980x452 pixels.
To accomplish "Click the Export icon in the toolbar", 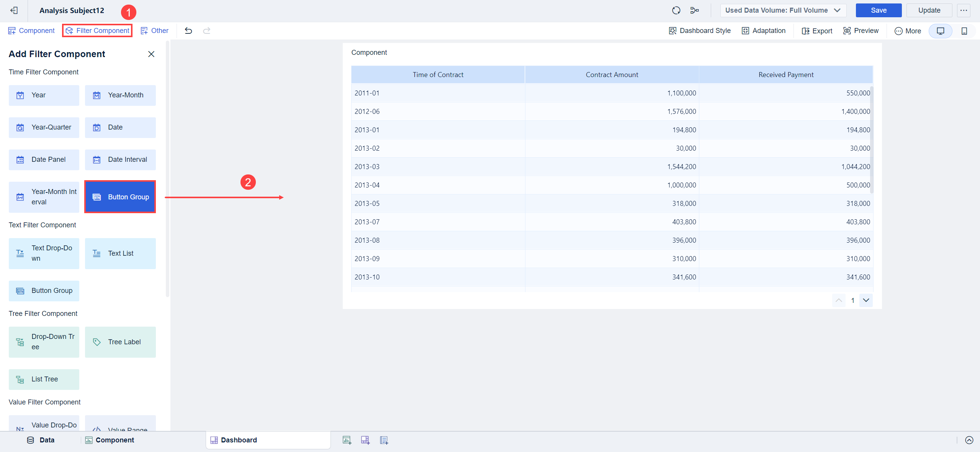I will (816, 31).
